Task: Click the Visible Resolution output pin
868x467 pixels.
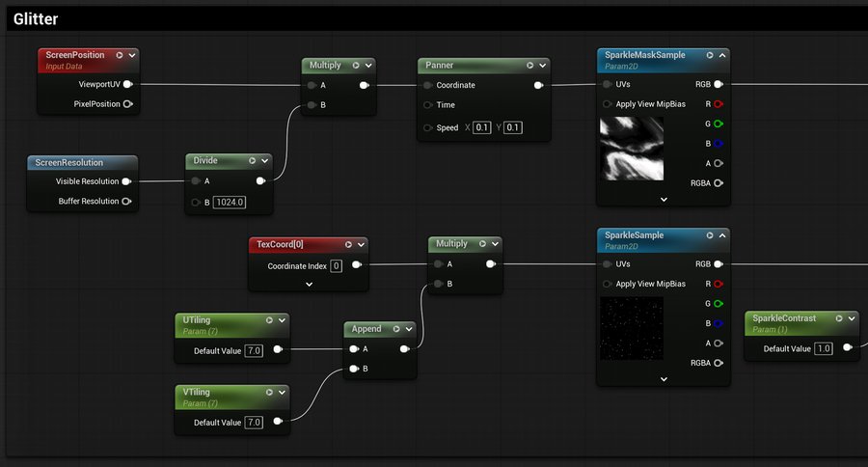Action: 126,181
